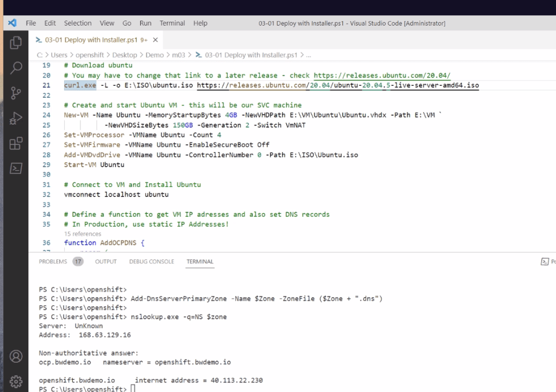Open the Terminal menu

point(172,23)
